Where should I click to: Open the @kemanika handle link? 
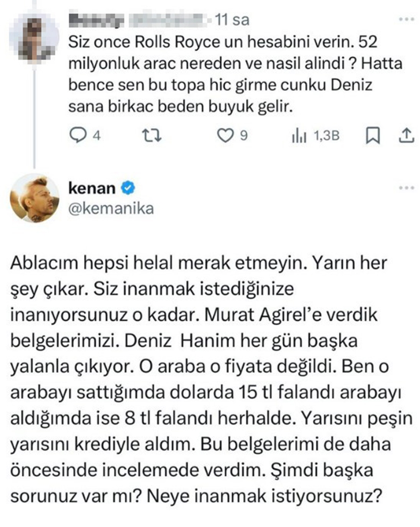pos(111,209)
